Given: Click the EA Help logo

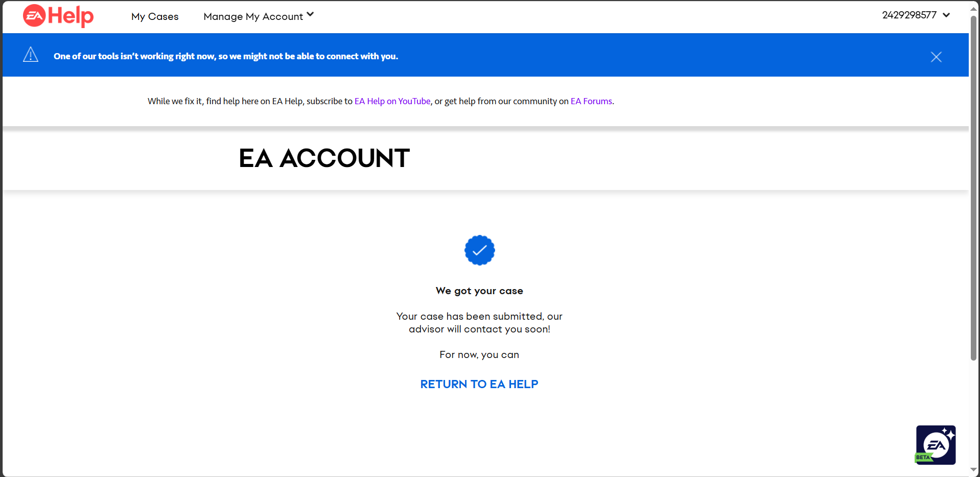Looking at the screenshot, I should coord(58,16).
